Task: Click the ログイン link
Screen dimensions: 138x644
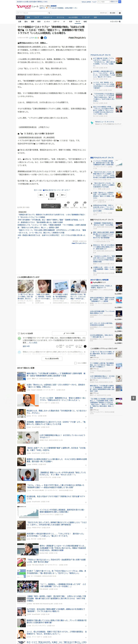Action: click(x=42, y=8)
